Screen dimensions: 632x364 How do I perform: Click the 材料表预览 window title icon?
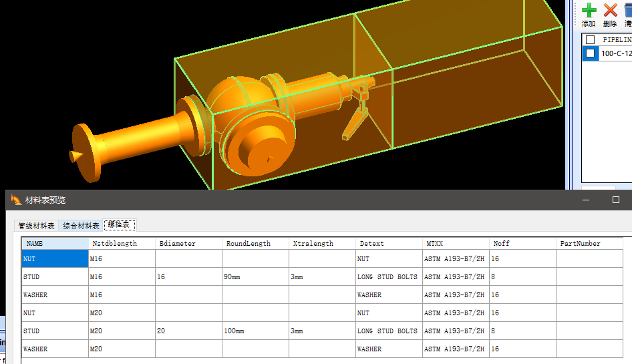pos(16,200)
